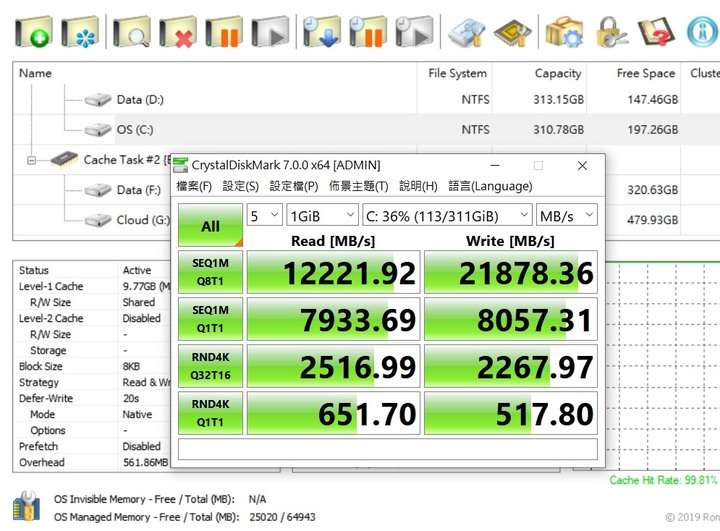The width and height of the screenshot is (720, 531).
Task: Click the RND4K Q32T16 read result 2516.99
Action: [333, 366]
